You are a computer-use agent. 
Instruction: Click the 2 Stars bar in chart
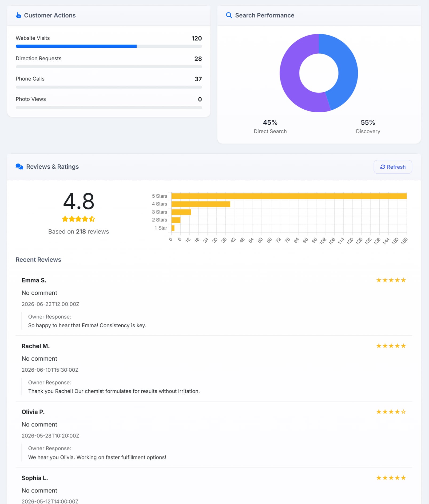pos(176,220)
